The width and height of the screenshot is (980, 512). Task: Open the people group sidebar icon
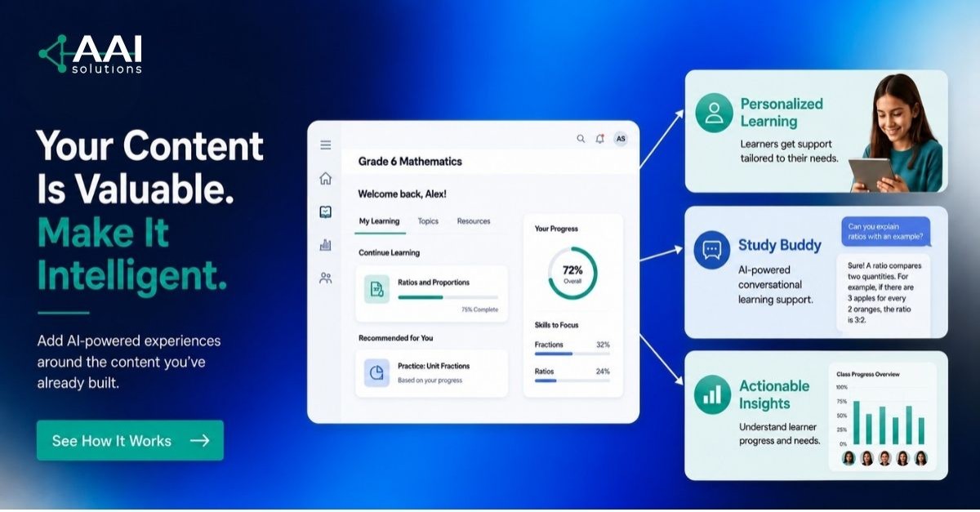[x=325, y=278]
